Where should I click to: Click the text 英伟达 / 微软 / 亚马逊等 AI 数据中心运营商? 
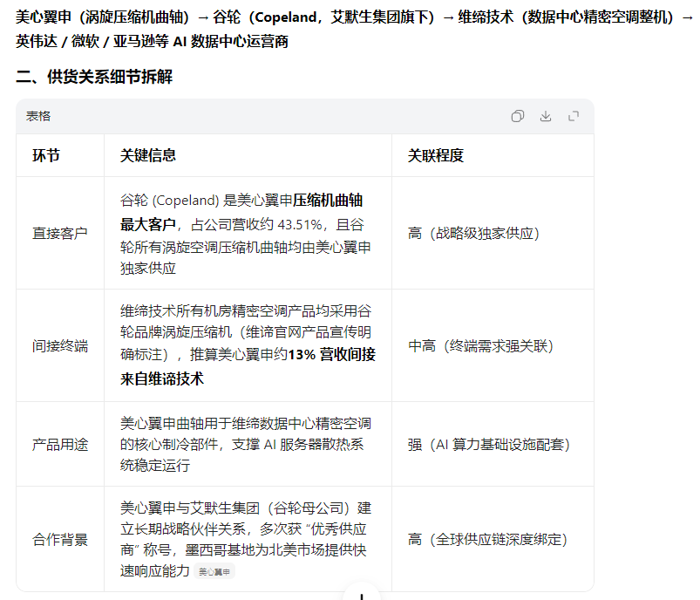(x=153, y=42)
